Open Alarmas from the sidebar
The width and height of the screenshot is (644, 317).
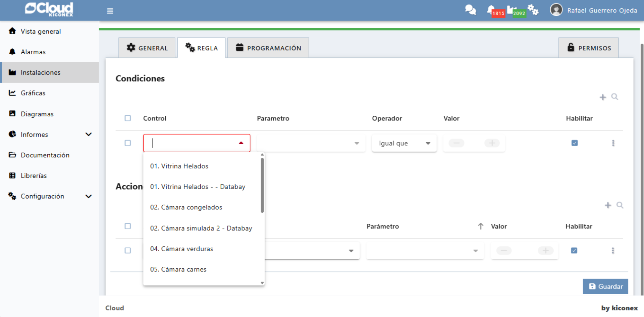33,52
